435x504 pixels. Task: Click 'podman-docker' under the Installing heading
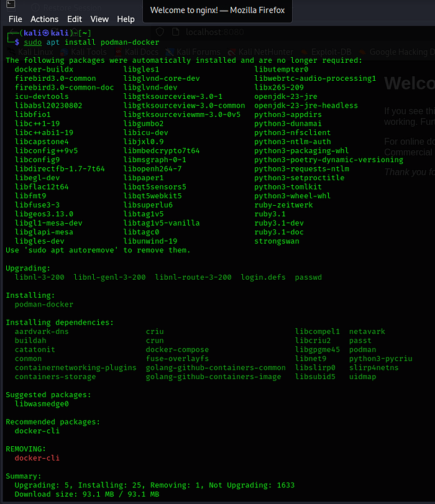[x=44, y=305]
